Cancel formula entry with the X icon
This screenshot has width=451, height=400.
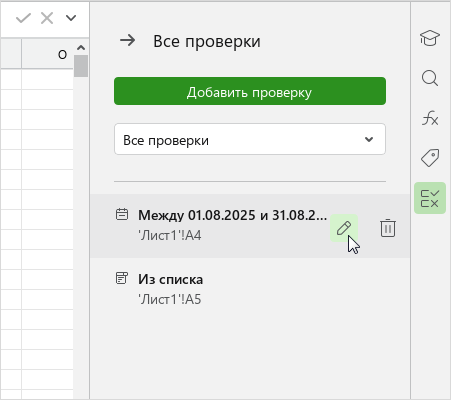[47, 18]
